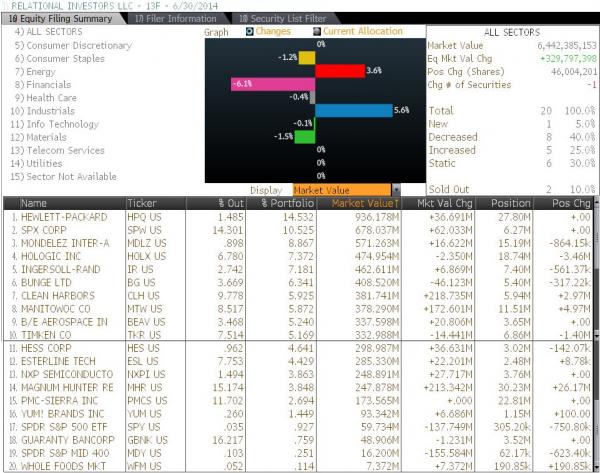
Task: Select the SPDR S&P MID 400 row
Action: 298,453
